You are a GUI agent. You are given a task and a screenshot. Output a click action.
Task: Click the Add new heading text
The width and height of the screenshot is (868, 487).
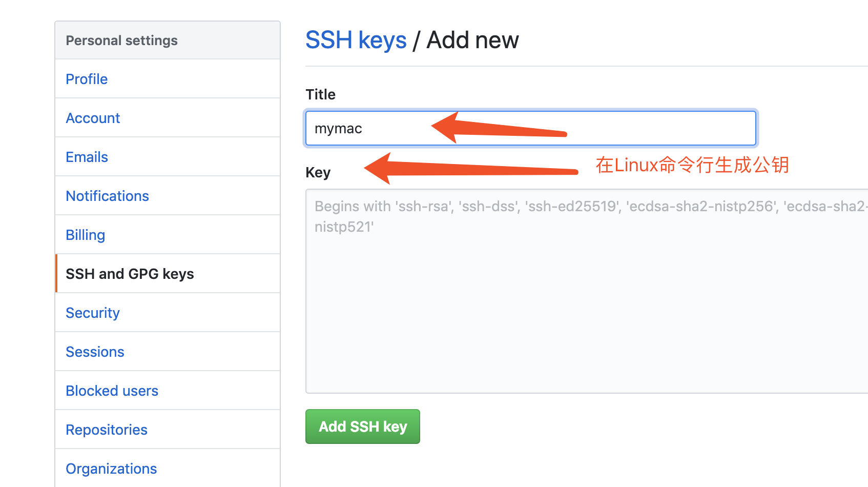472,40
